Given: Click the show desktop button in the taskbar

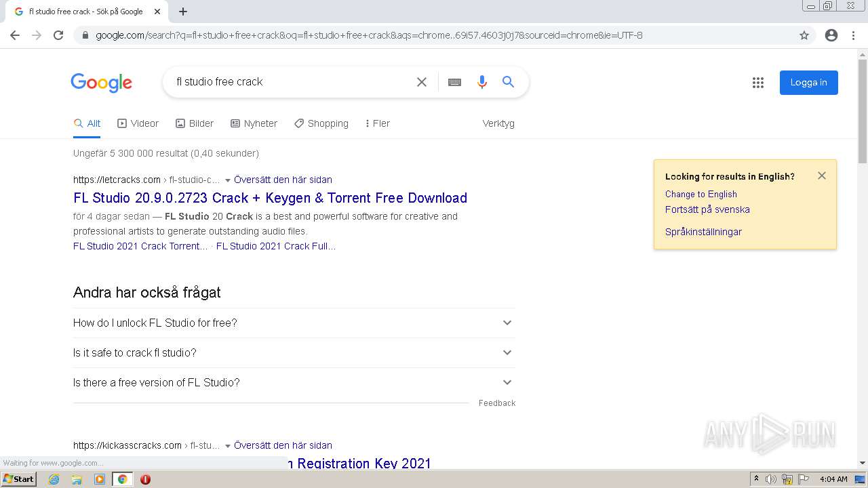Looking at the screenshot, I should pyautogui.click(x=861, y=479).
